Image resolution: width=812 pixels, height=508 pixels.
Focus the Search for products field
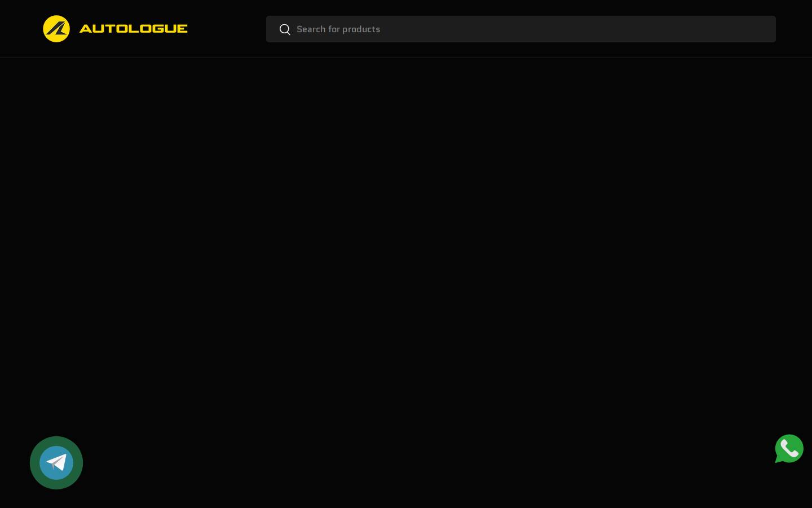[x=521, y=29]
